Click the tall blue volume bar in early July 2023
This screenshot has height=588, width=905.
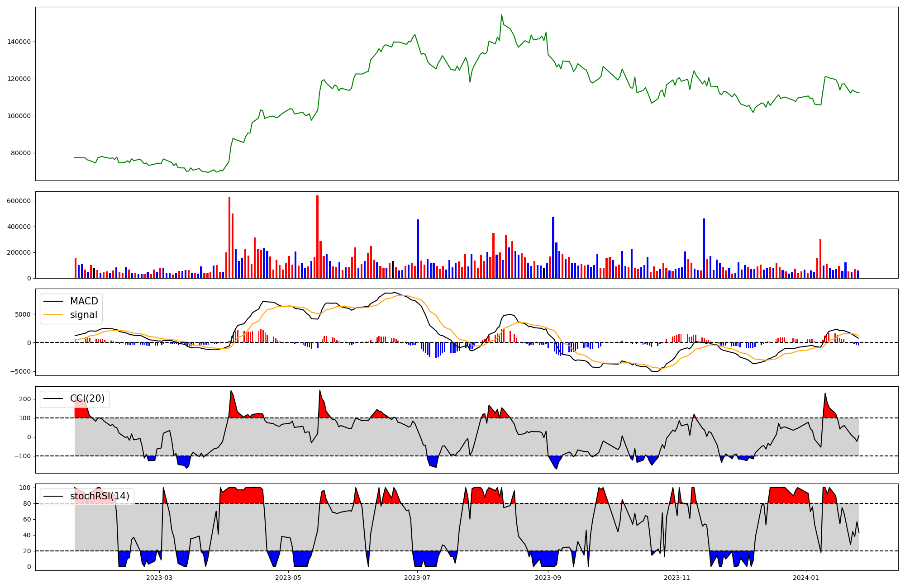pos(418,249)
